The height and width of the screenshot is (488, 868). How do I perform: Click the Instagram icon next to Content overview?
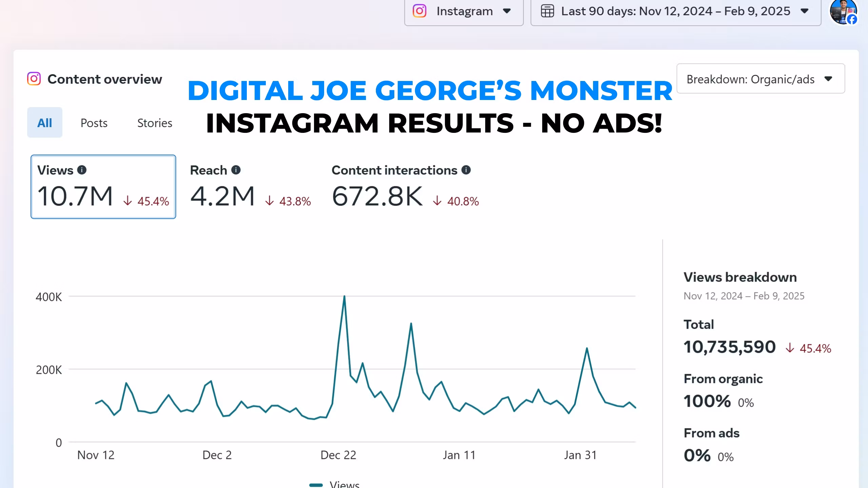[34, 79]
